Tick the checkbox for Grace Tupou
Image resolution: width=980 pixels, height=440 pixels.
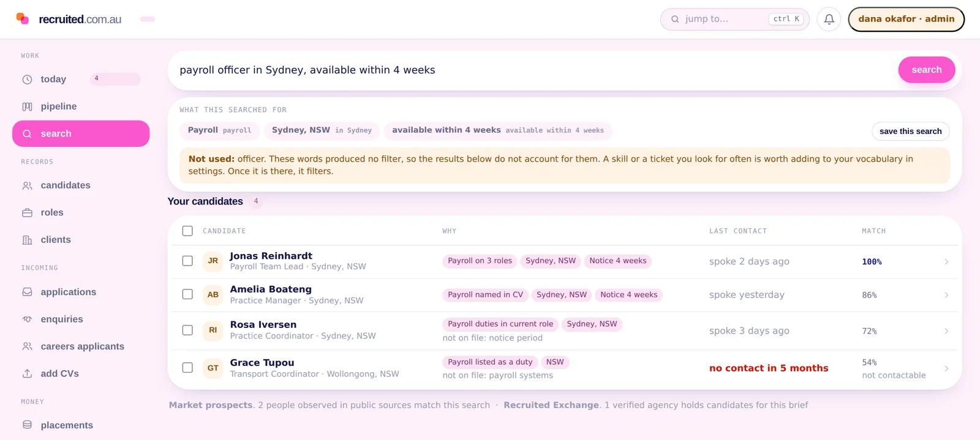[187, 368]
